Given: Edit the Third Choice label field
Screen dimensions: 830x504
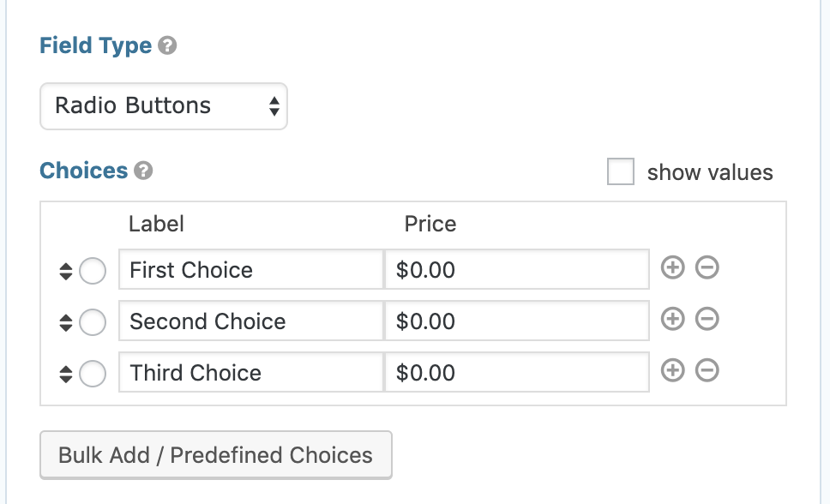Looking at the screenshot, I should click(251, 372).
